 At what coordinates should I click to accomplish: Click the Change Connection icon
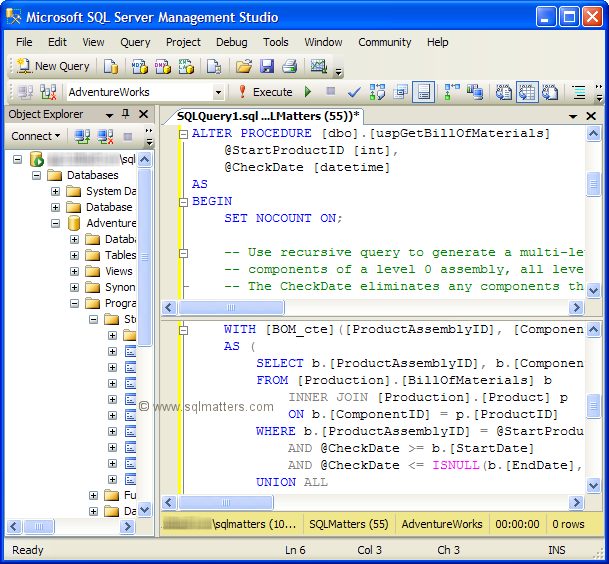(x=48, y=92)
